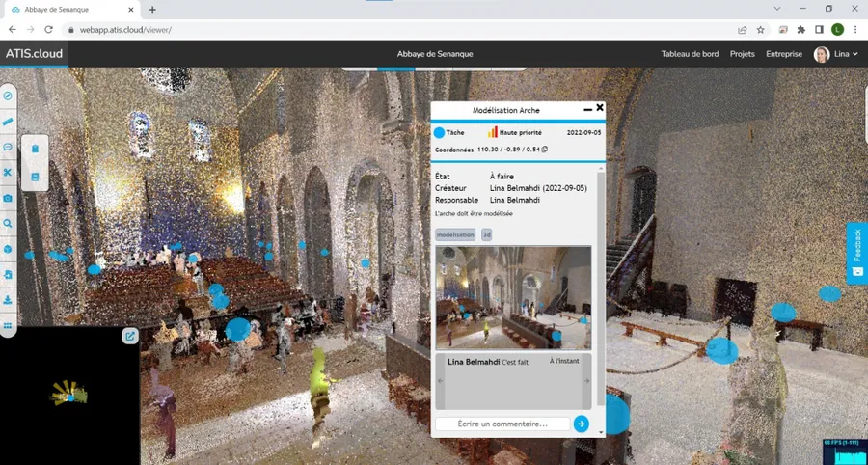Click the notebook icon in annotation submenu

click(x=35, y=177)
